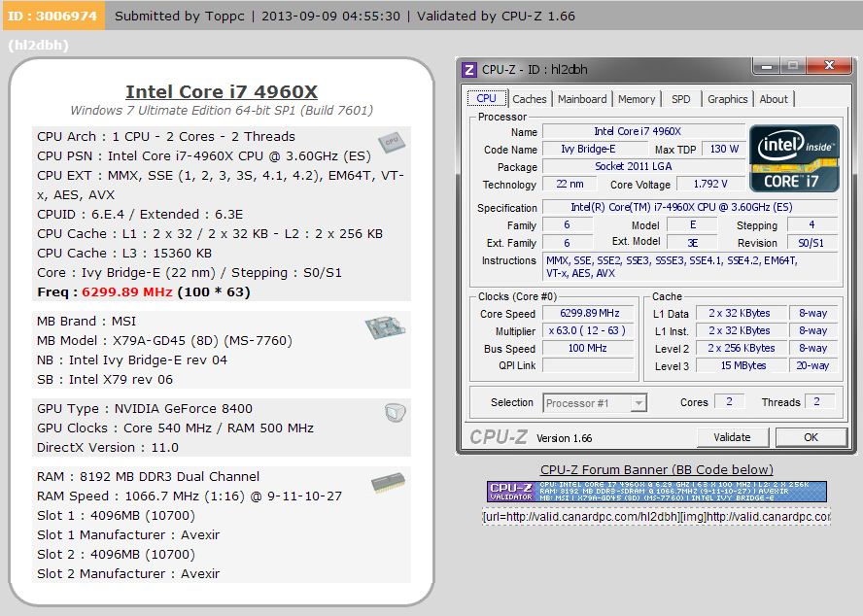Open the SPD tab
863x616 pixels.
tap(681, 99)
